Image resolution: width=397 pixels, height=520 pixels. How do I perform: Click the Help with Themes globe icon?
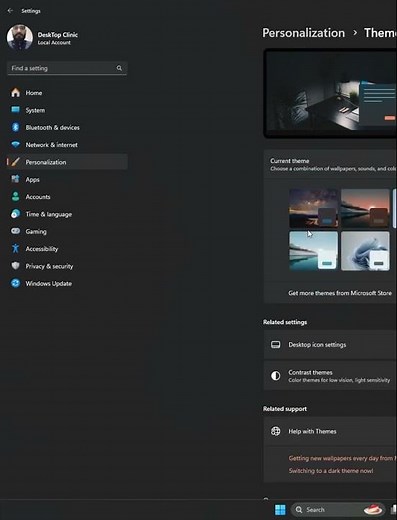point(275,431)
